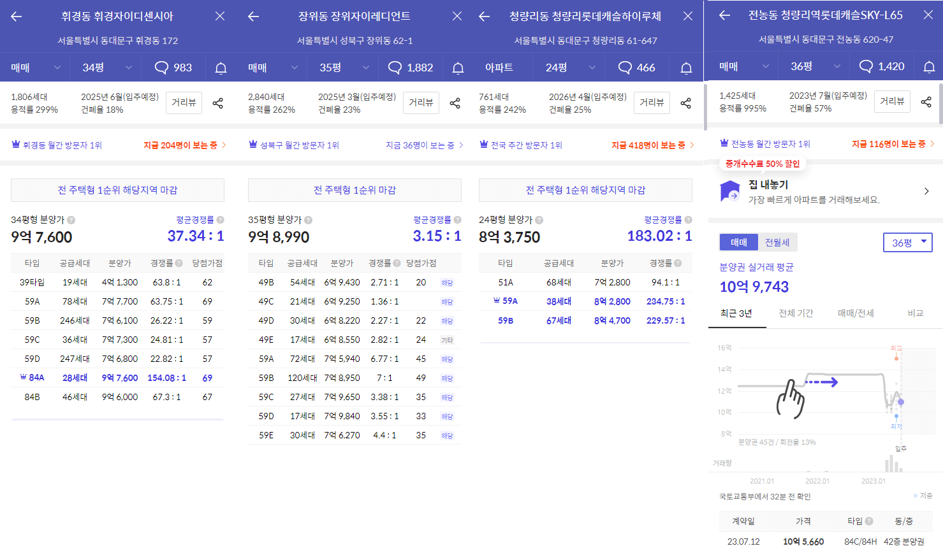Click the 거리뷰 button on 청량리동 panel
The image size is (943, 560).
pyautogui.click(x=651, y=102)
